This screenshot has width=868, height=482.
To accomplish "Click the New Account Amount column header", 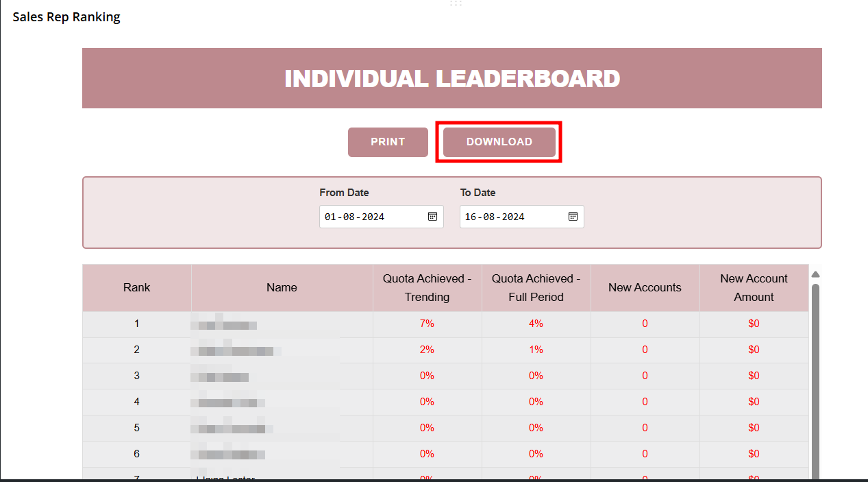I will pos(754,288).
